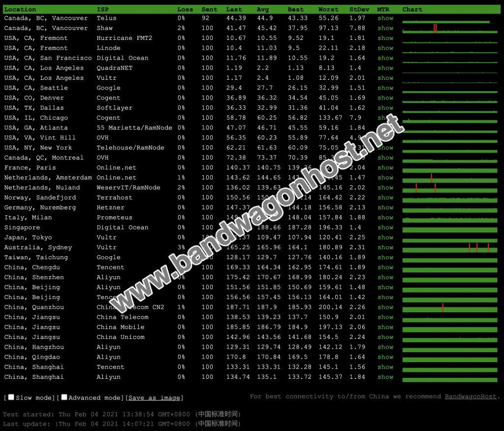Select the Loss column header
This screenshot has height=431, width=504.
185,10
